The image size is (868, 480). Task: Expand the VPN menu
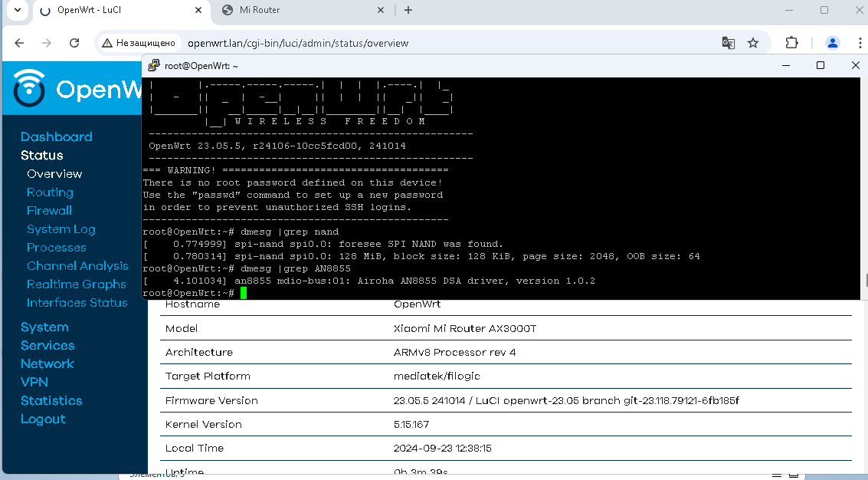click(34, 382)
